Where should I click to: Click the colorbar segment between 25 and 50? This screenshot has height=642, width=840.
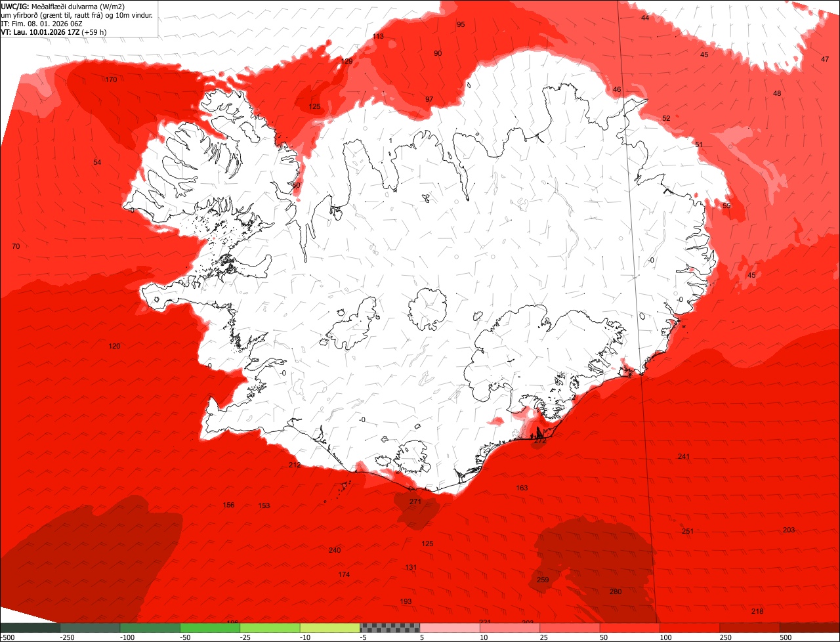pos(570,628)
